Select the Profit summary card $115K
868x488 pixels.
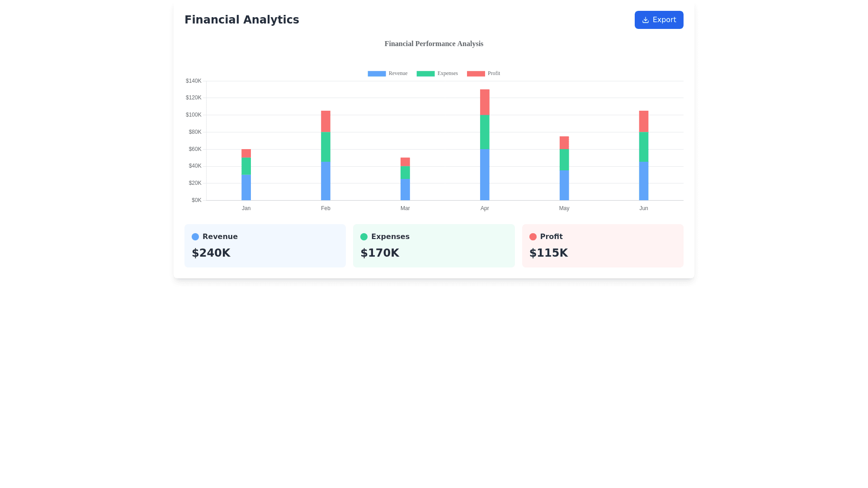(x=603, y=246)
